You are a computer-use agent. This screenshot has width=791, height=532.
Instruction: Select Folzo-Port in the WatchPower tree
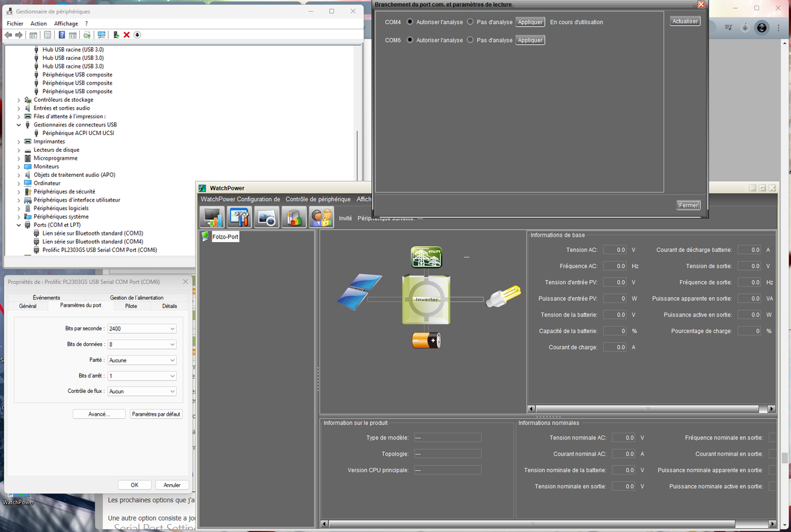(x=225, y=237)
